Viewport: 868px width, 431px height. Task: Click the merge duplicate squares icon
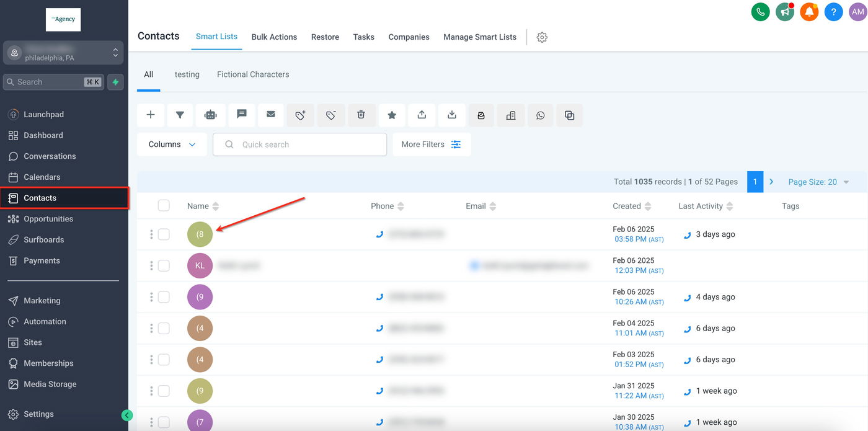570,115
